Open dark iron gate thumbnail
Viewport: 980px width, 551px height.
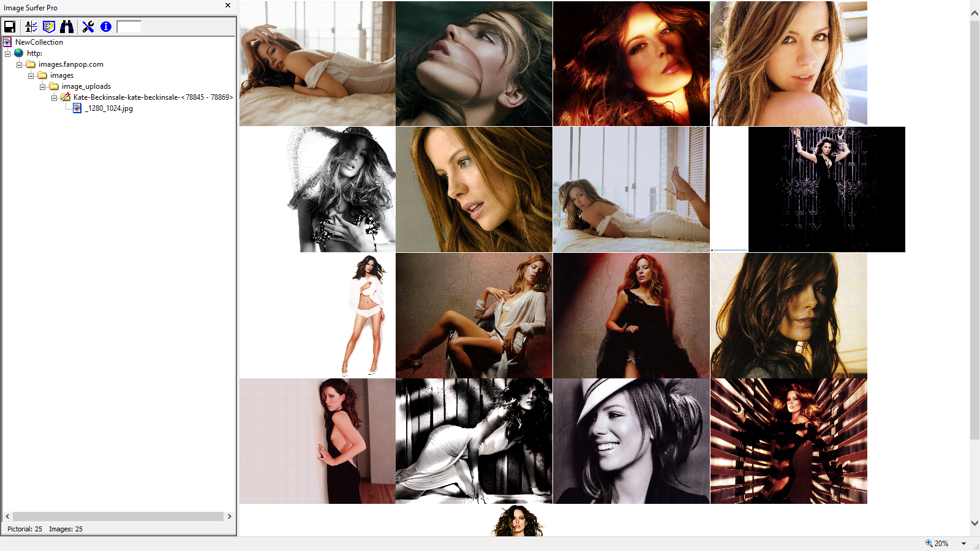point(827,189)
